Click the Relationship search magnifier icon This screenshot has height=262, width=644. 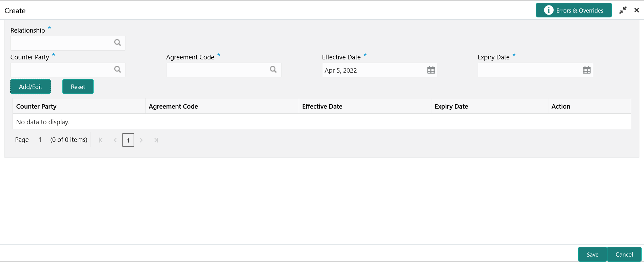click(117, 43)
